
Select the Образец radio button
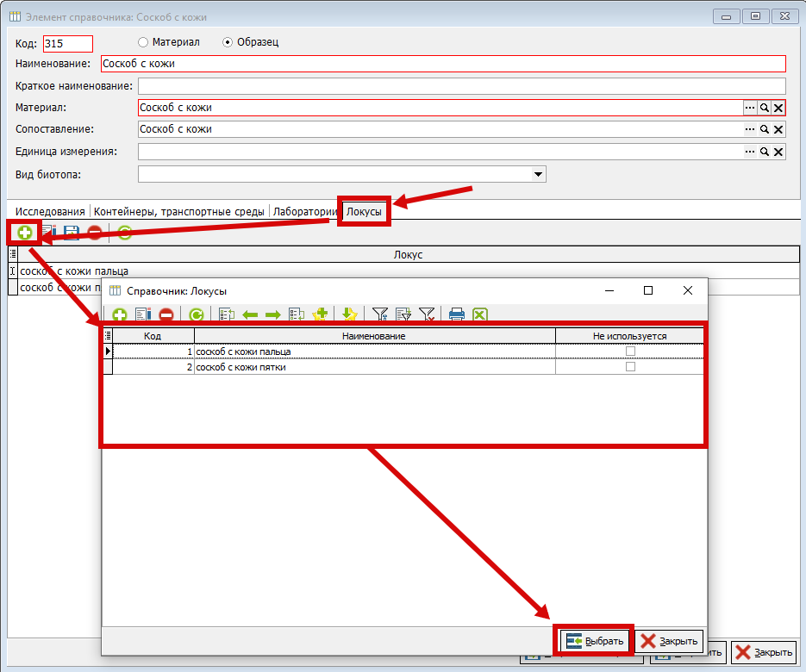228,41
